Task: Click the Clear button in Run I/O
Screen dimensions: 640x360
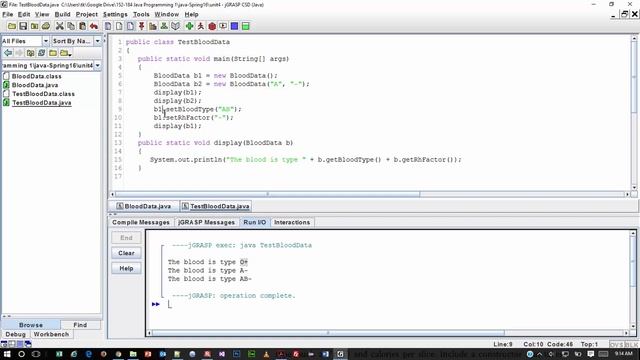Action: [x=126, y=253]
